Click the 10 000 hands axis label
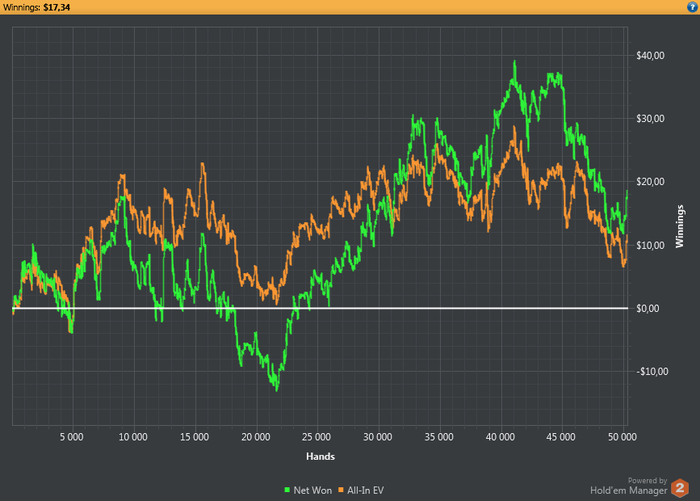This screenshot has height=501, width=700. click(x=133, y=437)
